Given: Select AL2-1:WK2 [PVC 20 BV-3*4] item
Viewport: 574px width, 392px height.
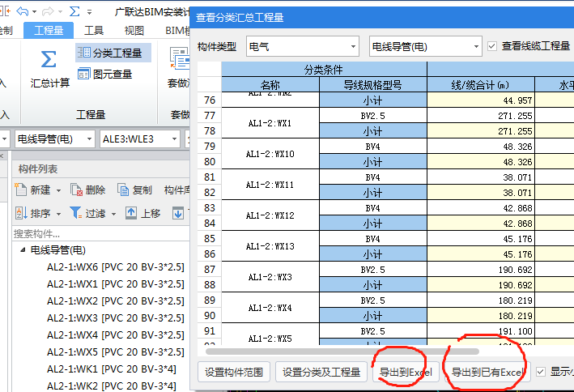Looking at the screenshot, I should click(112, 386).
